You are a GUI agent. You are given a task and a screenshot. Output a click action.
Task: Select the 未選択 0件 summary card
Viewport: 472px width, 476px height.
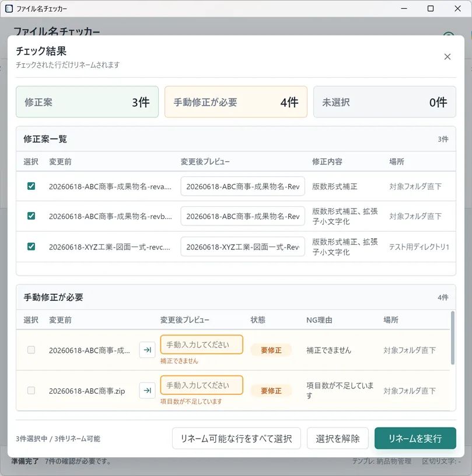coord(384,102)
